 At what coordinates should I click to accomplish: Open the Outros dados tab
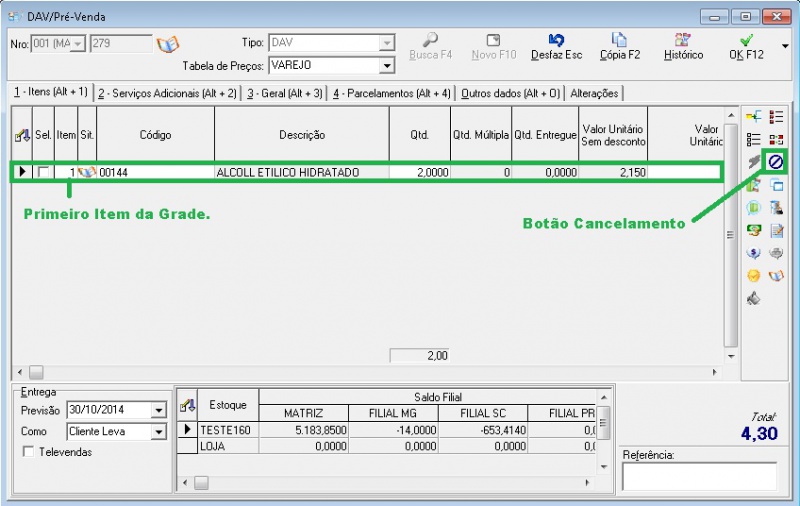pos(510,93)
